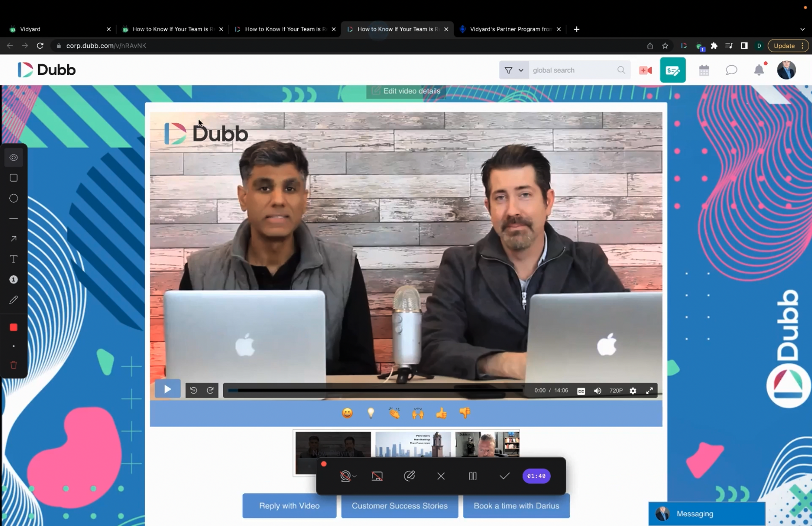Delete annotations with the trash icon

pyautogui.click(x=14, y=365)
